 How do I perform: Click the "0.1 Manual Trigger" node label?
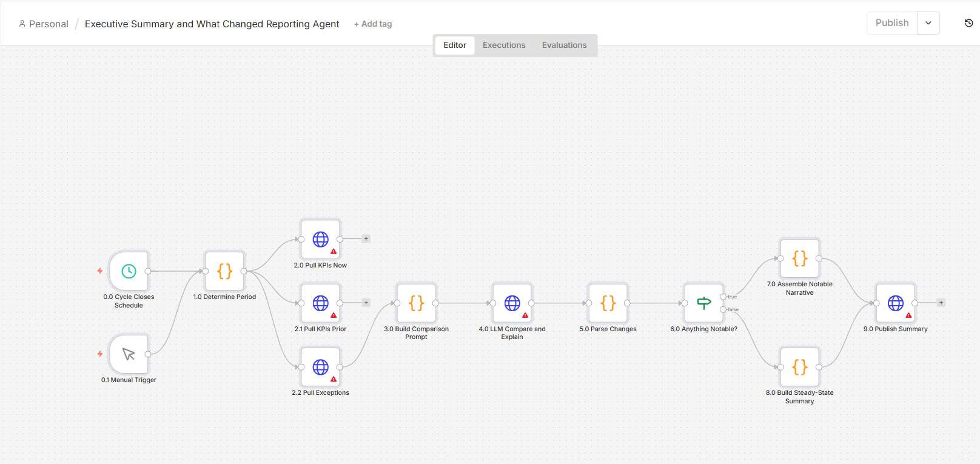129,380
